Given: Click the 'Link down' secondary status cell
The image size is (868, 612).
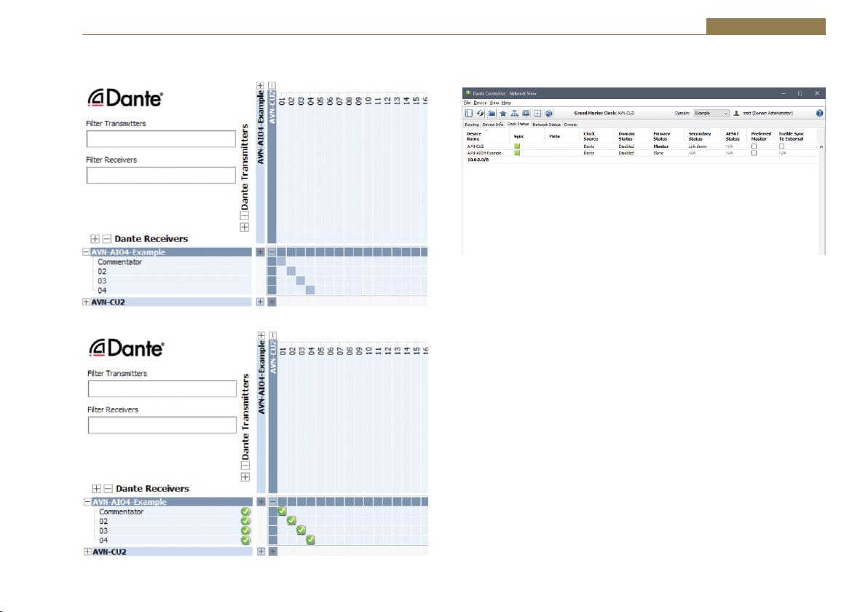Looking at the screenshot, I should click(698, 146).
